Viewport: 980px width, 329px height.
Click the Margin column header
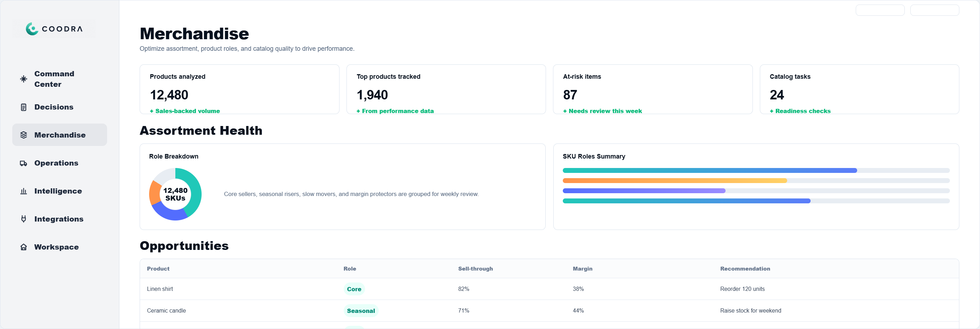tap(582, 269)
